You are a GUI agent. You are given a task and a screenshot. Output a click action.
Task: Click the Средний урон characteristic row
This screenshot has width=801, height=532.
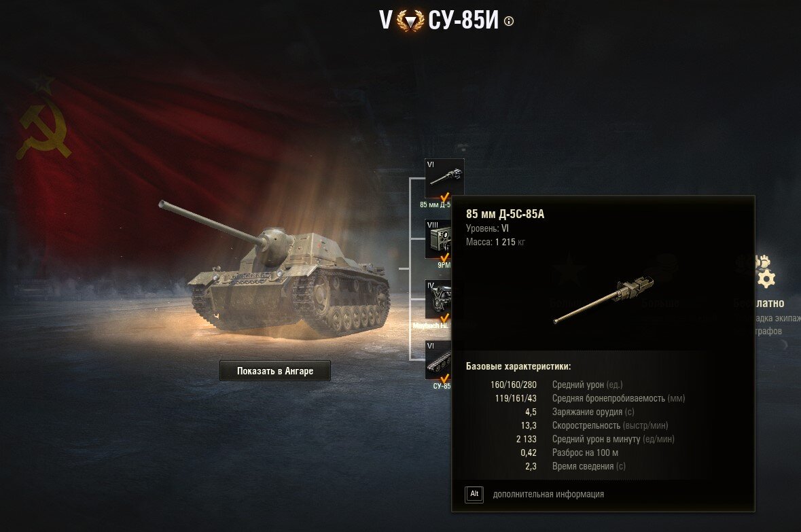(556, 385)
